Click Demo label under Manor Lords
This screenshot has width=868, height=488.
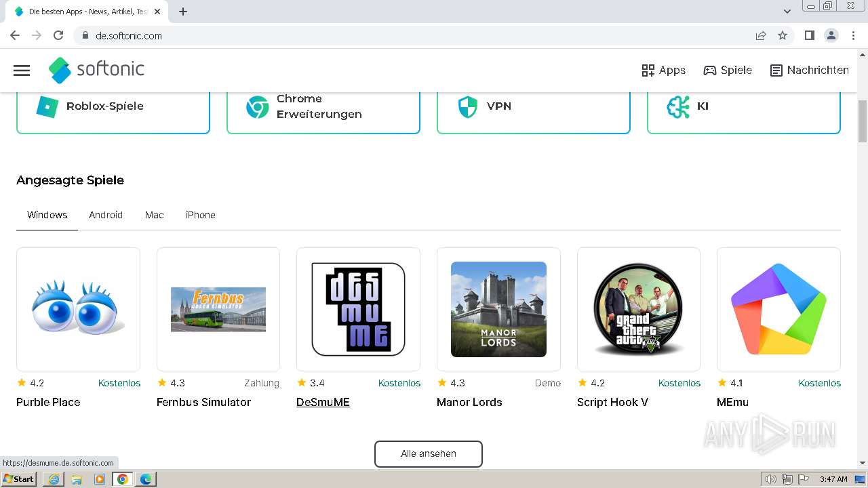[548, 383]
